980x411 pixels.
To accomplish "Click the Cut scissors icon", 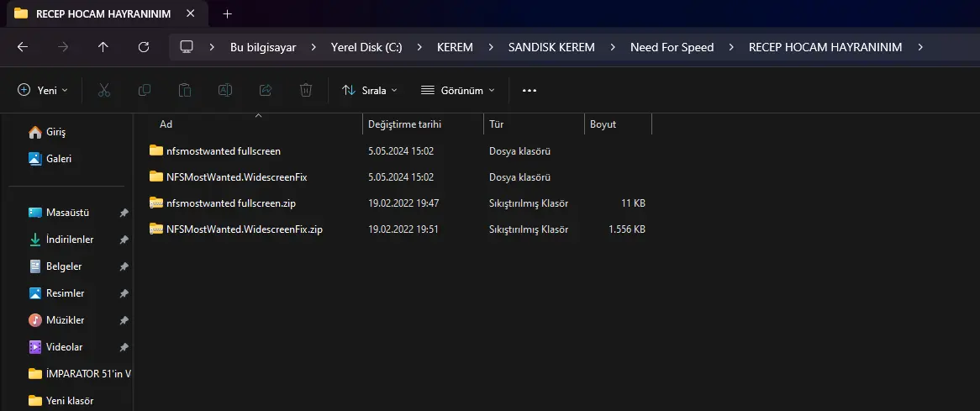I will click(x=104, y=90).
